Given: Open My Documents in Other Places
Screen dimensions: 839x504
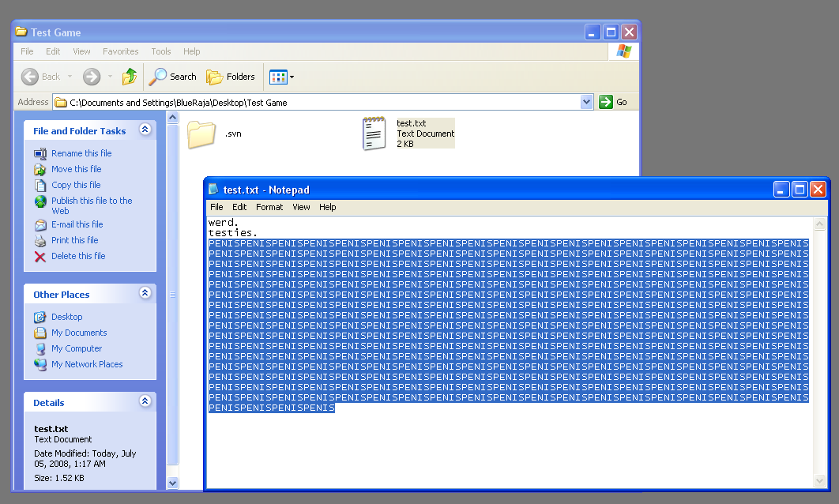Looking at the screenshot, I should point(79,333).
